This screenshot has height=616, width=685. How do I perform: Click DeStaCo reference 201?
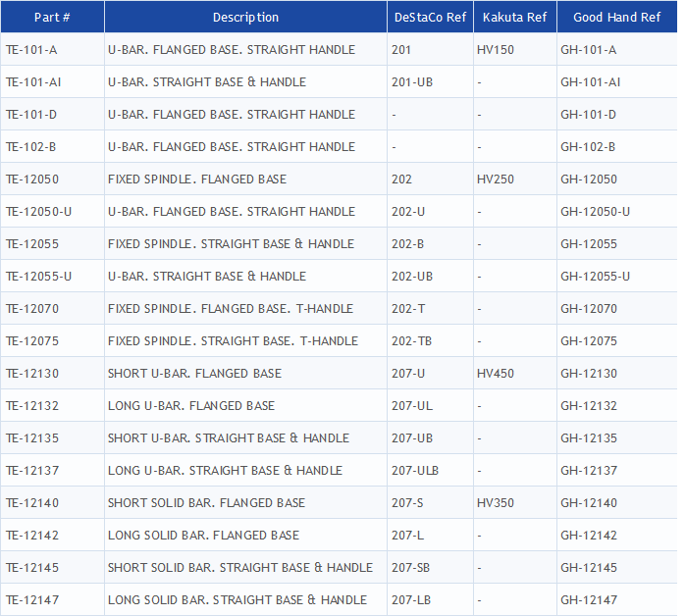pyautogui.click(x=401, y=50)
